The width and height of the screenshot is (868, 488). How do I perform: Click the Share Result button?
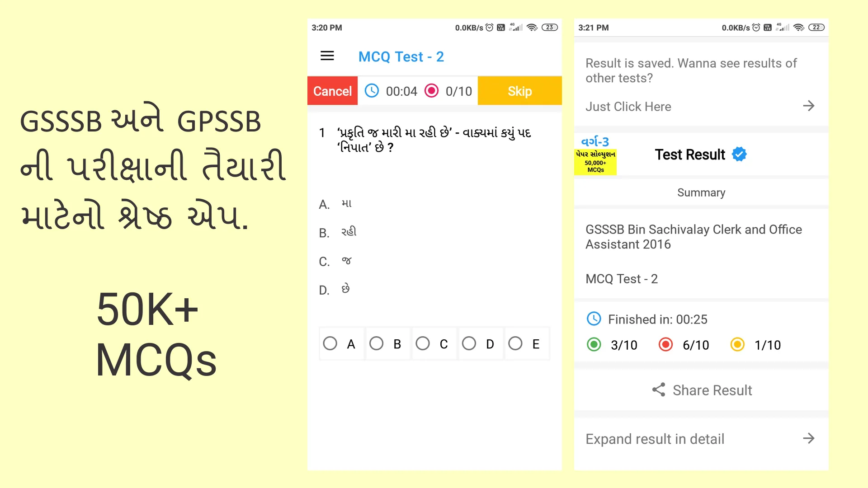(x=701, y=389)
